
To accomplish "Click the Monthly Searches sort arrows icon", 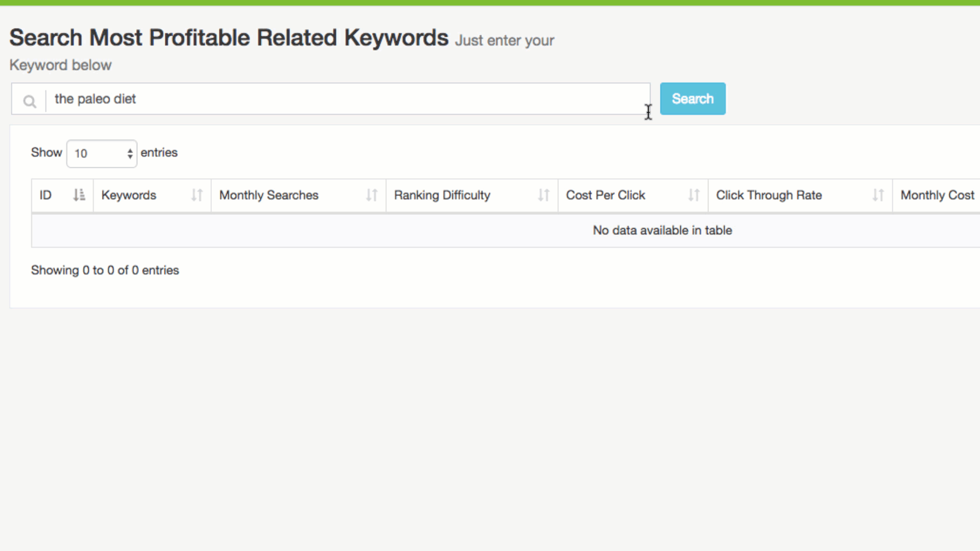I will [372, 195].
